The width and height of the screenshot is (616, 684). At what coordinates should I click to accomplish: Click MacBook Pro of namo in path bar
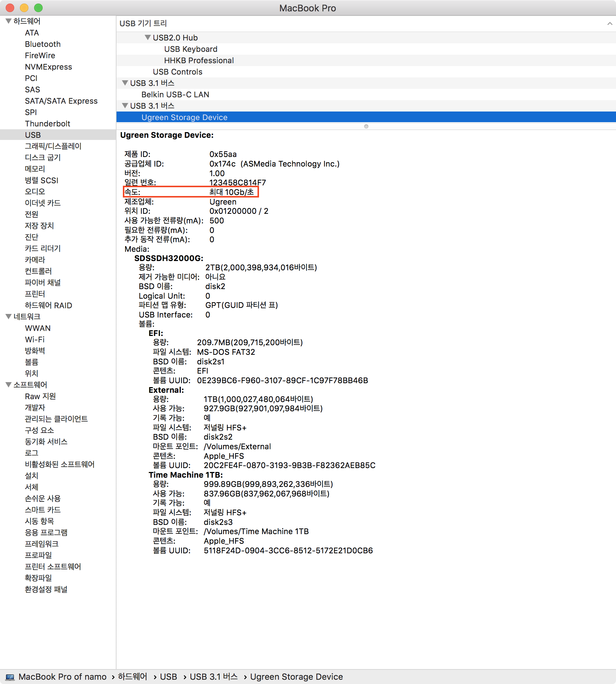pos(63,677)
